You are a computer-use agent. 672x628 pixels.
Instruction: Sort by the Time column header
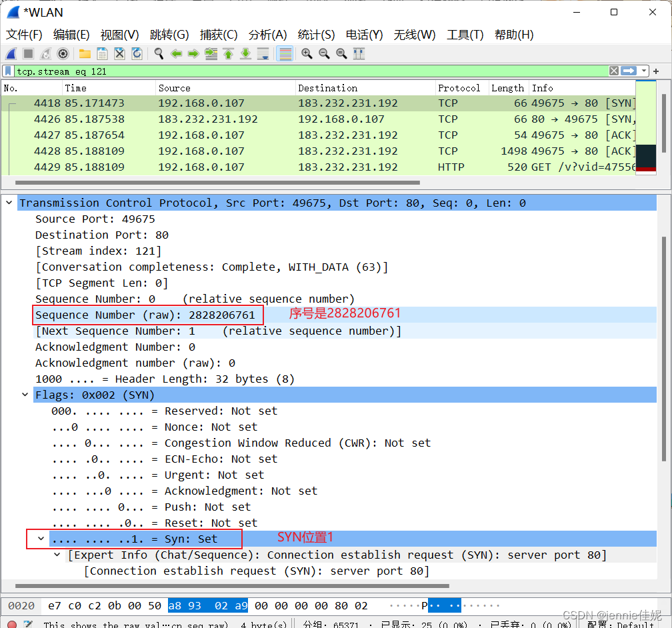click(109, 88)
